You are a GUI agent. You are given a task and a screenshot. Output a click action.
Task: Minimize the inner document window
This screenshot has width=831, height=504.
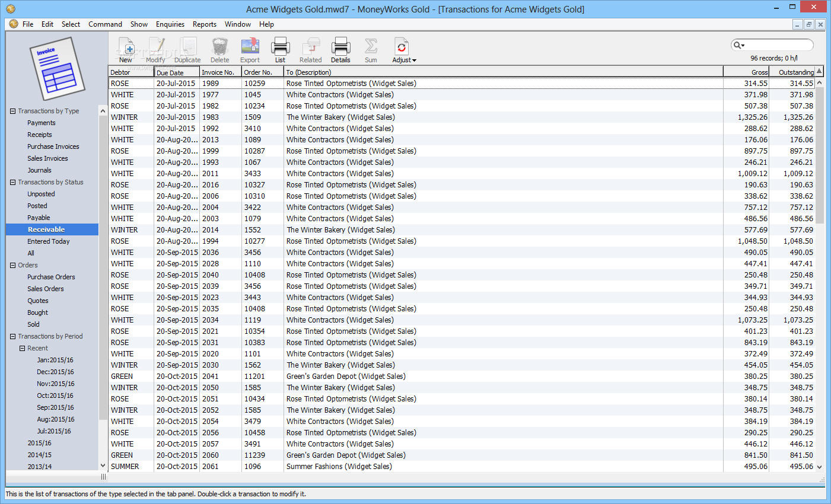pyautogui.click(x=798, y=24)
